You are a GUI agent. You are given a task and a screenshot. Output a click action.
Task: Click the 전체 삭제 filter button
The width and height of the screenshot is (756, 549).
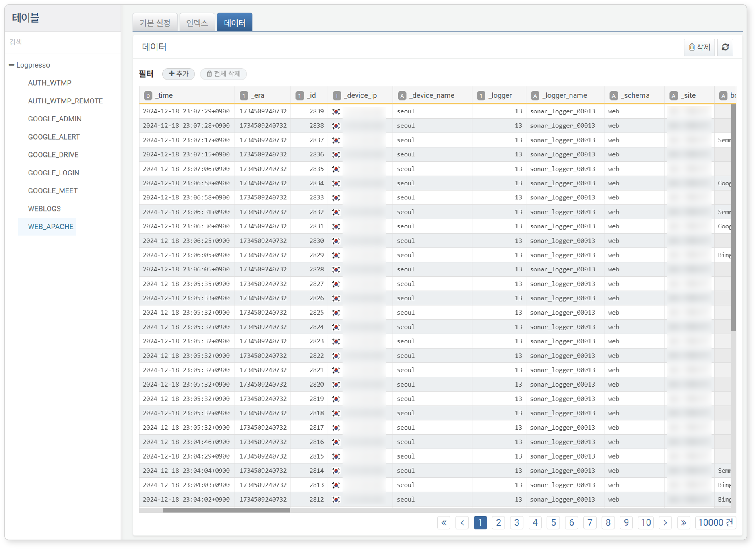pos(223,74)
